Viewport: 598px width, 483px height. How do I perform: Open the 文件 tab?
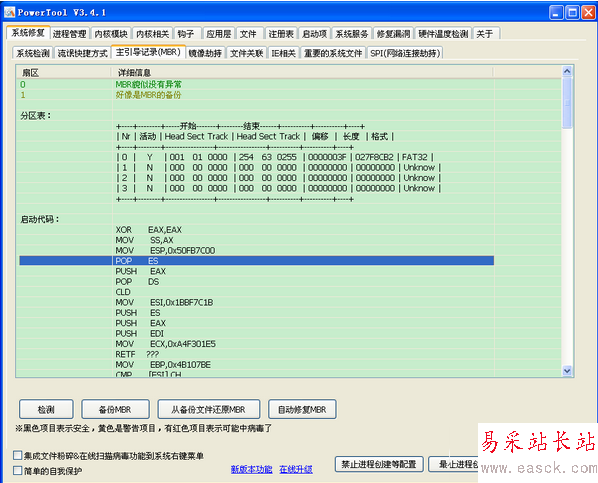point(248,34)
